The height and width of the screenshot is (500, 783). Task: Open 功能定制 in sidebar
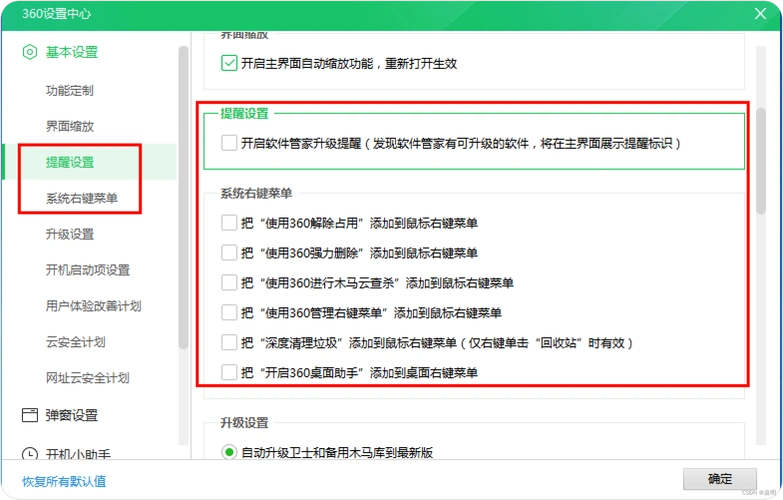[x=70, y=91]
